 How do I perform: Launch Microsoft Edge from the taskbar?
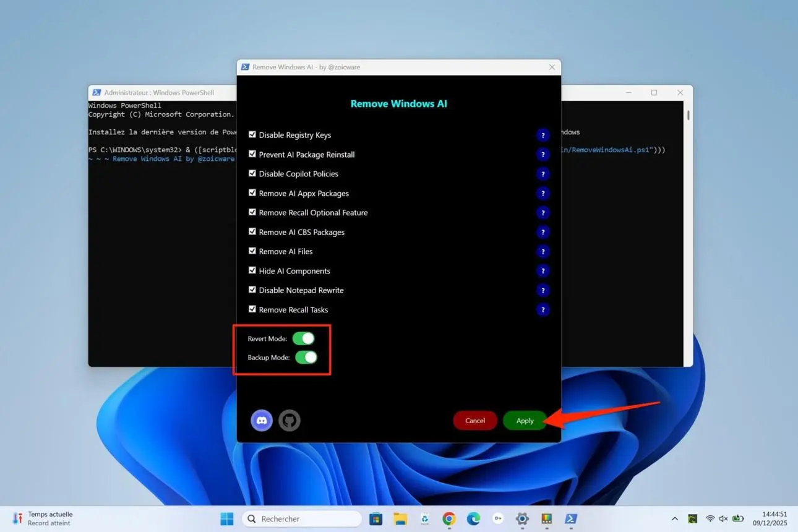473,519
